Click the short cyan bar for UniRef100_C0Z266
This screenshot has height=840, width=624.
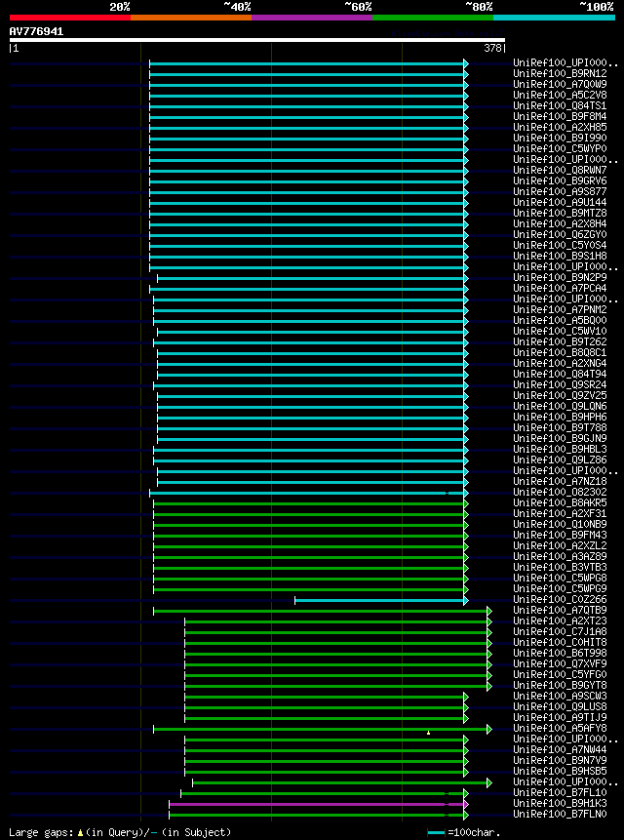click(x=379, y=600)
